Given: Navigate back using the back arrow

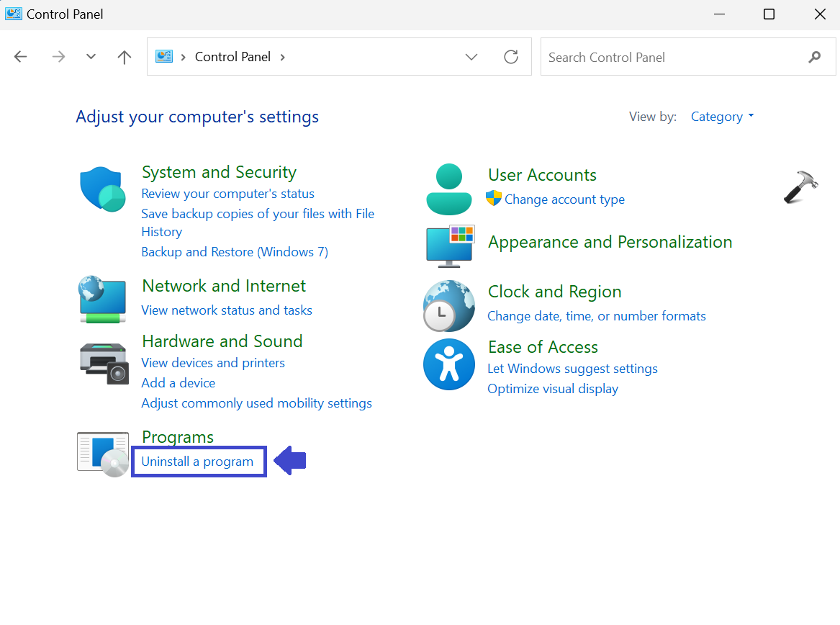Looking at the screenshot, I should [x=20, y=57].
